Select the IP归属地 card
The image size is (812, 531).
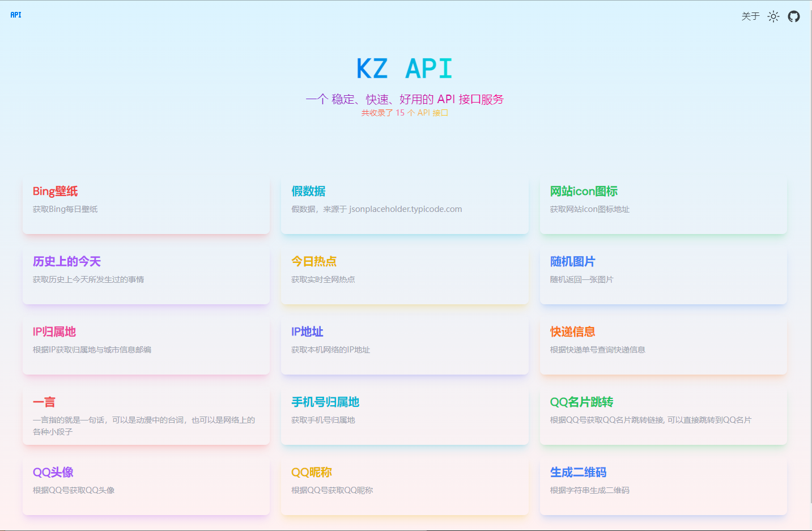click(x=146, y=346)
